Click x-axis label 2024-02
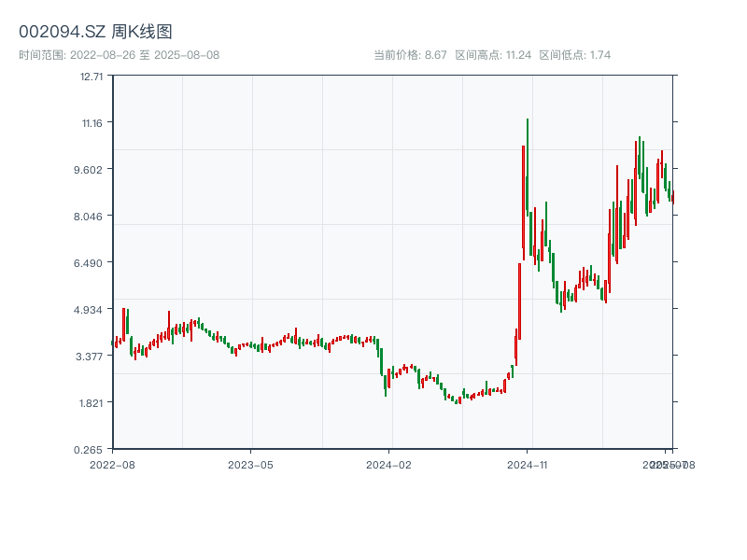The image size is (747, 560). click(x=388, y=465)
